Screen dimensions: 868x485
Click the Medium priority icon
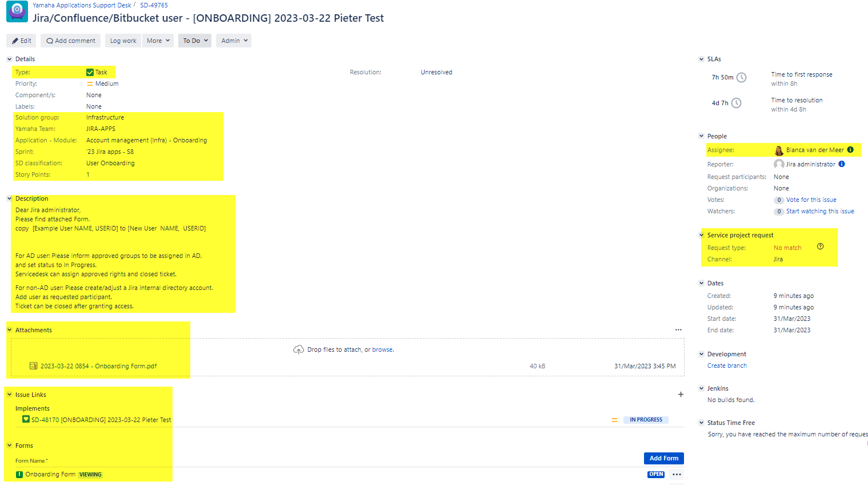[x=90, y=84]
